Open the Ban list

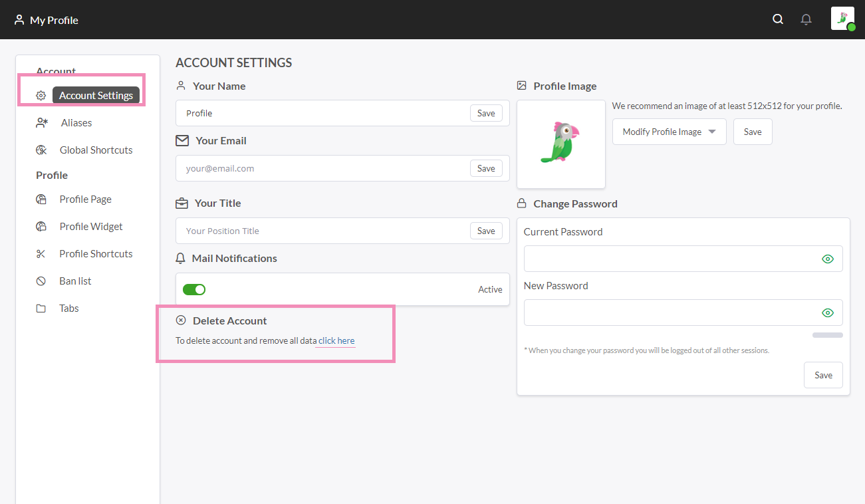coord(75,281)
